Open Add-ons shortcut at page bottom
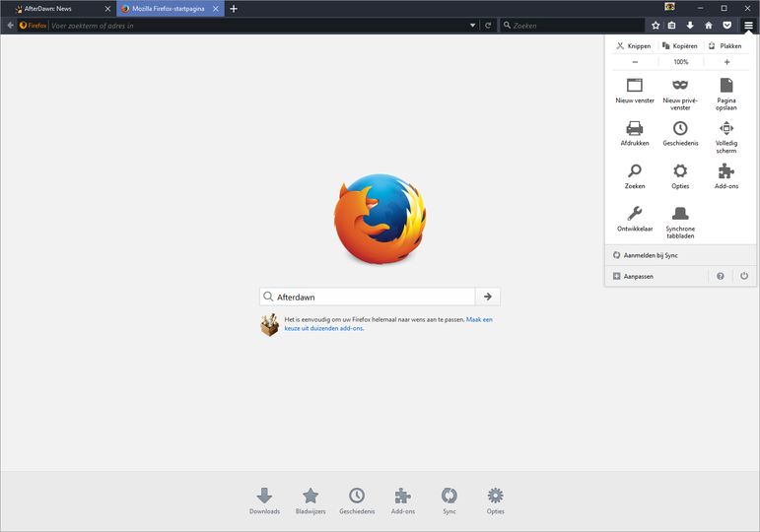This screenshot has width=760, height=532. [x=403, y=501]
